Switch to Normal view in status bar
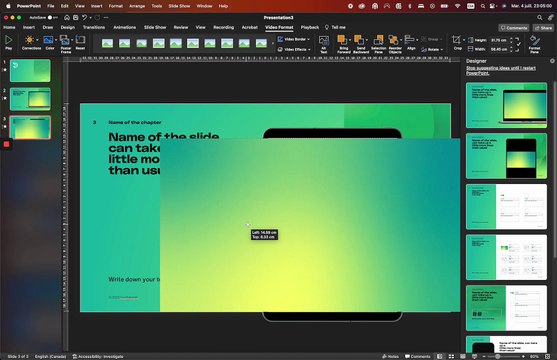The height and width of the screenshot is (360, 557). 440,356
